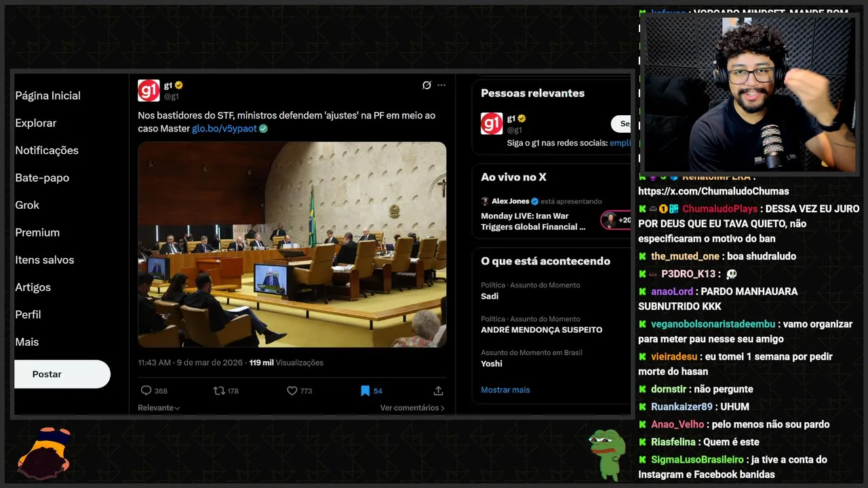Click the skull emoji in P3DRO_K13 message

(731, 274)
